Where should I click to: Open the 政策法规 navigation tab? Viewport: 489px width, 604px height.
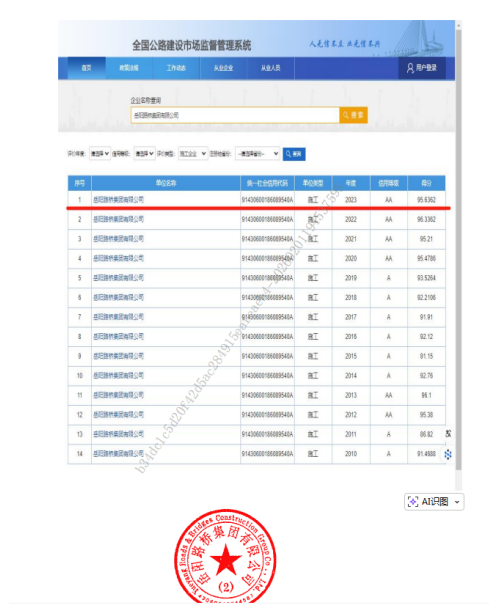coord(129,68)
